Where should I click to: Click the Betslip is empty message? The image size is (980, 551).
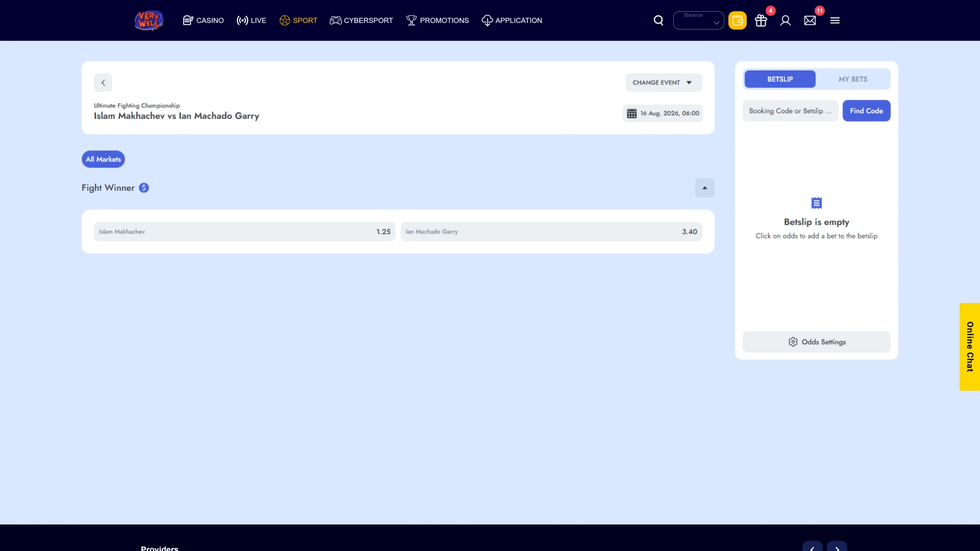(817, 222)
